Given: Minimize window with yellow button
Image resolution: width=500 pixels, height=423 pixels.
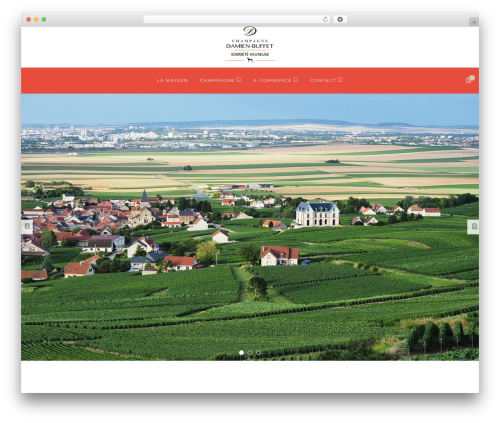Looking at the screenshot, I should 36,19.
